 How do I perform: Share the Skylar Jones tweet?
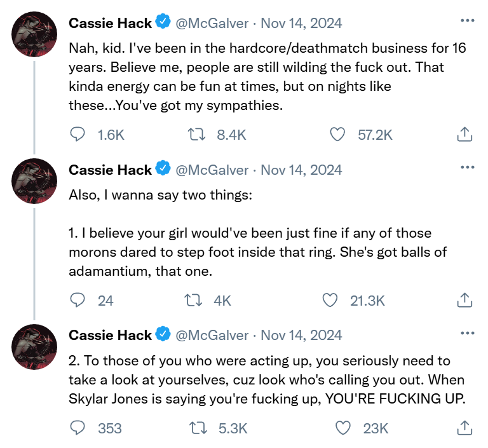464,428
